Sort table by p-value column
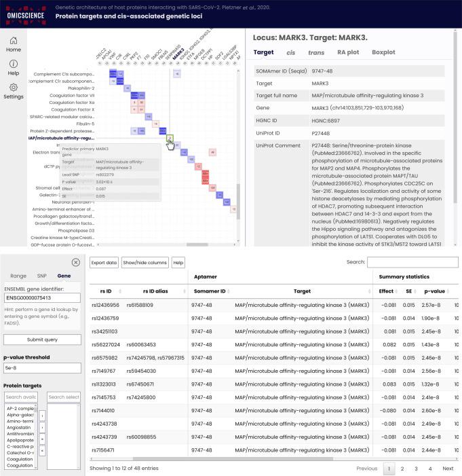The image size is (462, 476). coord(448,291)
